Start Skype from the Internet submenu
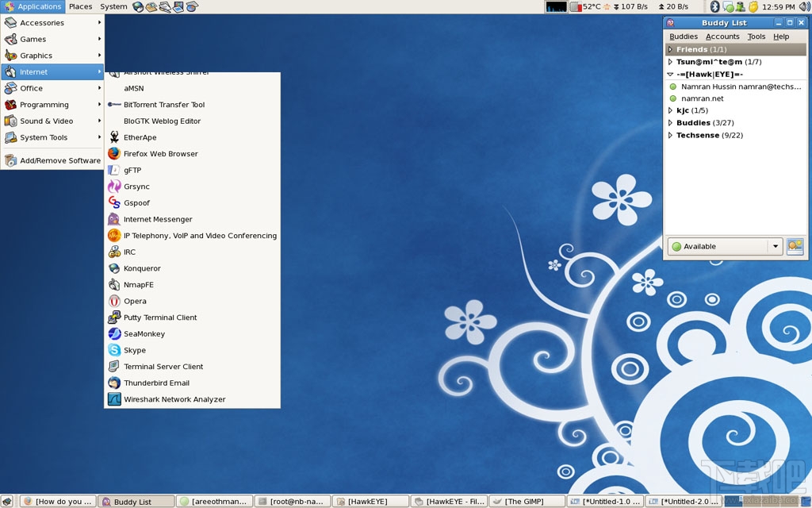 click(x=134, y=350)
